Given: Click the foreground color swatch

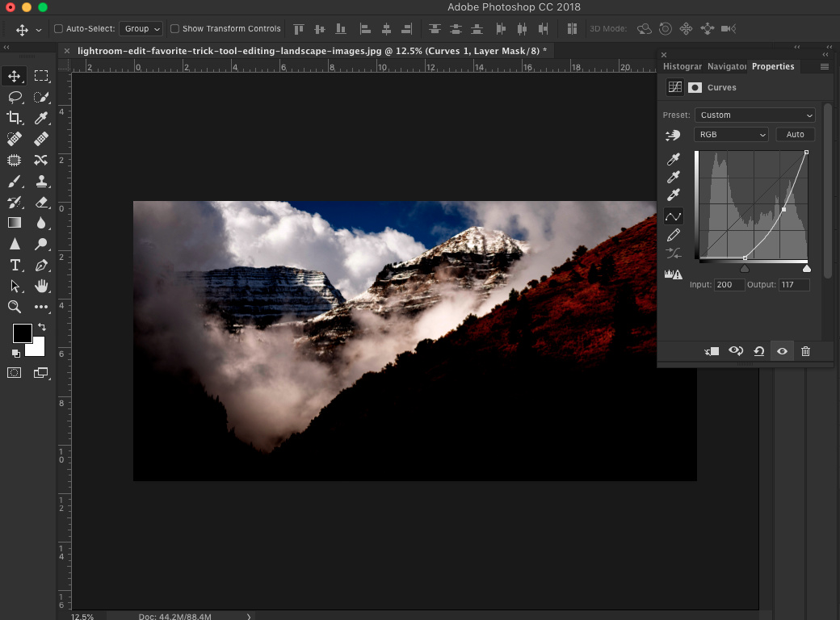Looking at the screenshot, I should (x=22, y=333).
